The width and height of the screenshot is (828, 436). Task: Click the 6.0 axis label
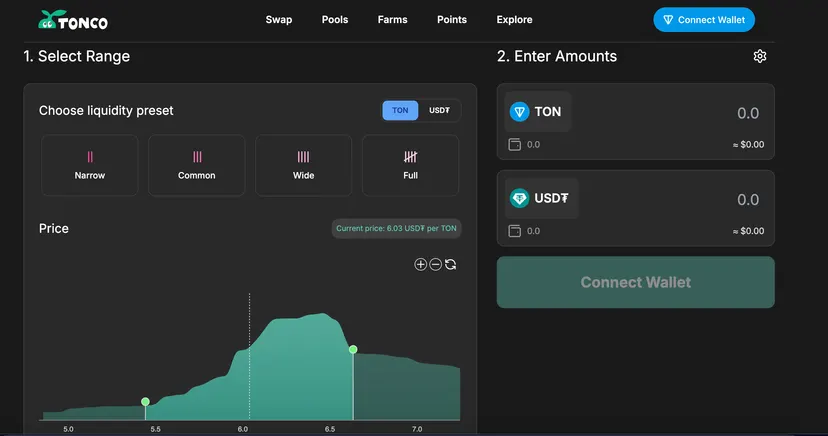click(x=243, y=429)
